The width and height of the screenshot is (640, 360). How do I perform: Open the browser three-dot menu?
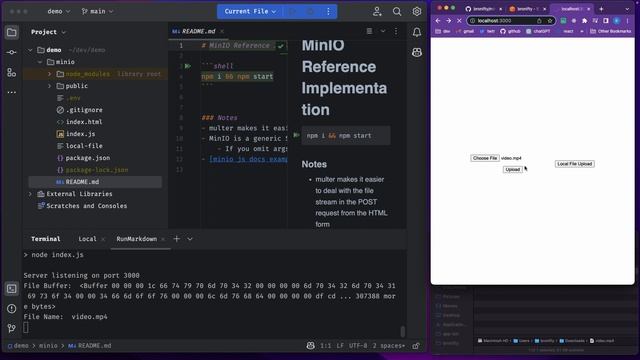(x=628, y=20)
